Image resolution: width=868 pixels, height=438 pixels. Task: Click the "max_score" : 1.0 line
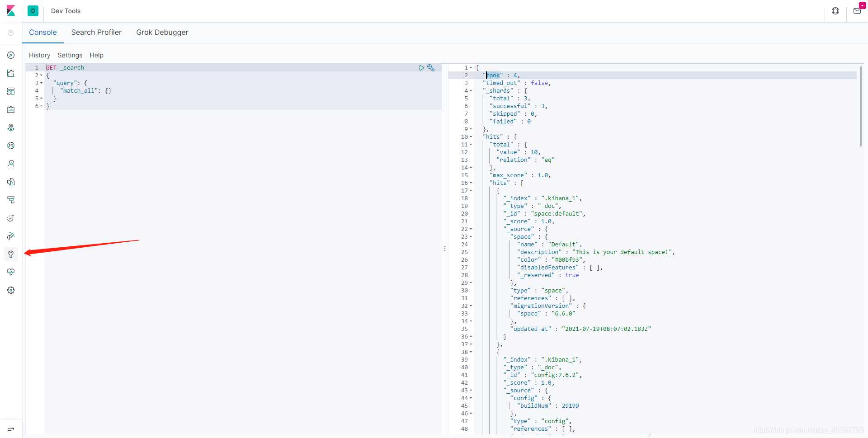pyautogui.click(x=520, y=175)
